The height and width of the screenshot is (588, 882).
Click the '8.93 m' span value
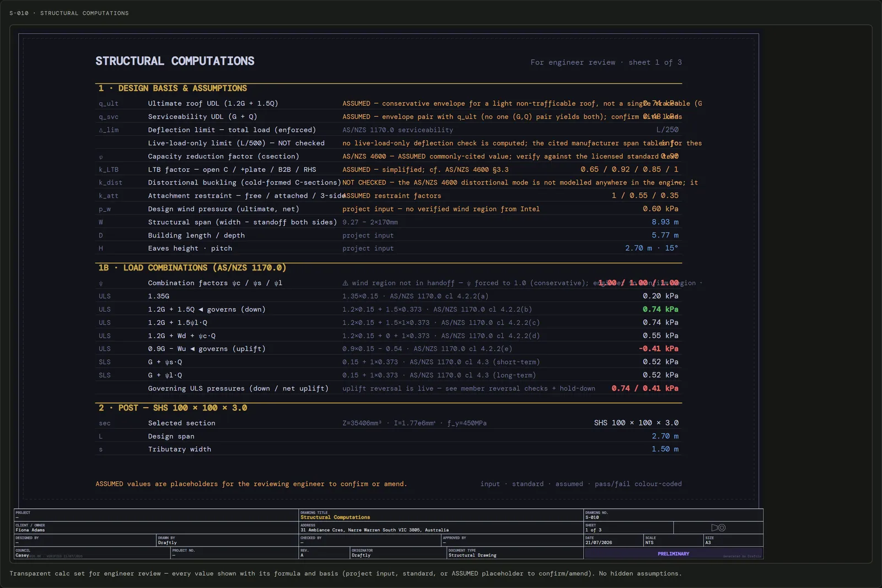pos(665,222)
